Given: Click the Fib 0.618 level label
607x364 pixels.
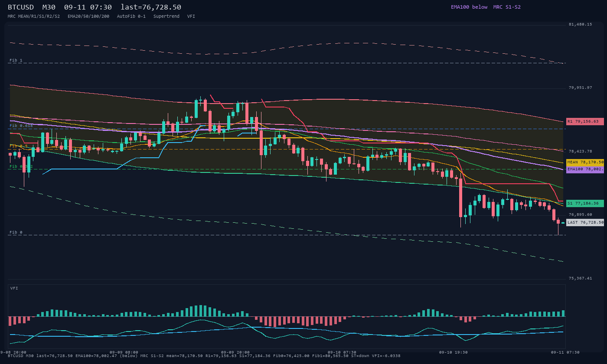Looking at the screenshot, I should pyautogui.click(x=21, y=126).
